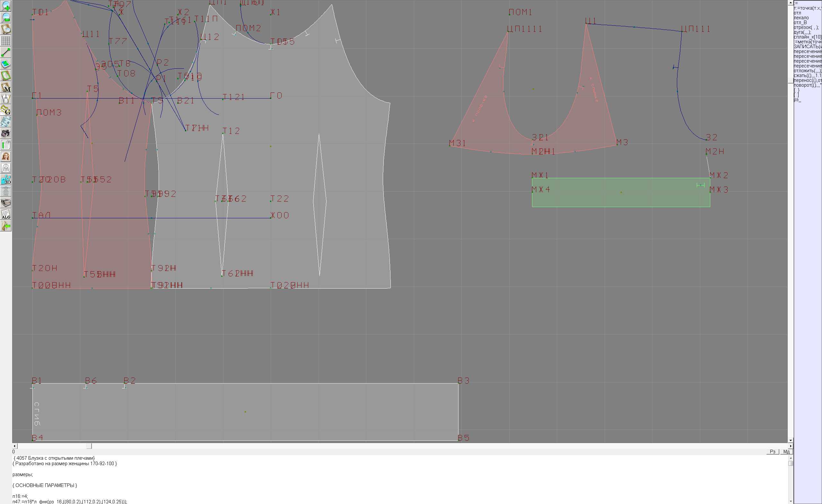
Task: Pick the 'дуга(,,,);' command entry
Action: [802, 32]
